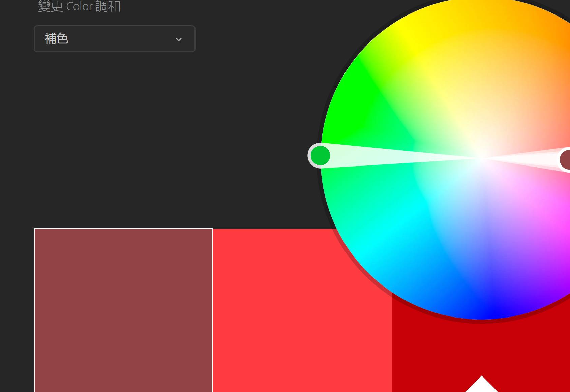Open the 補色 harmony rule dropdown
570x392 pixels.
point(114,39)
